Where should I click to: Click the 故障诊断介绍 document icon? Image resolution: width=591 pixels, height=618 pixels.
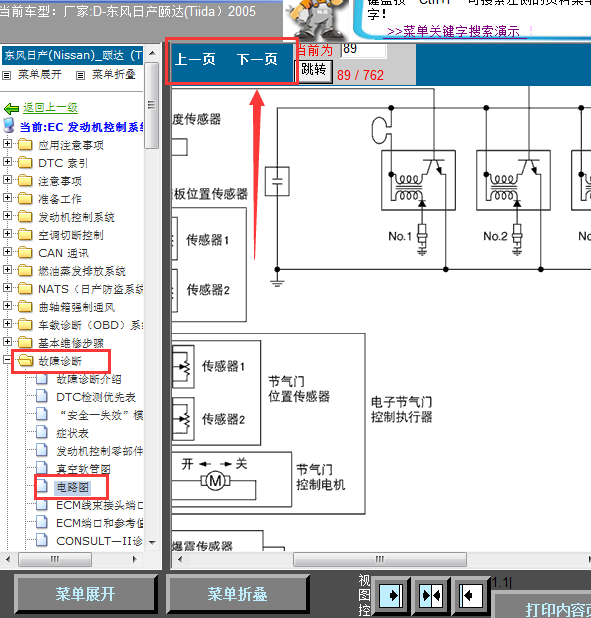tap(42, 379)
